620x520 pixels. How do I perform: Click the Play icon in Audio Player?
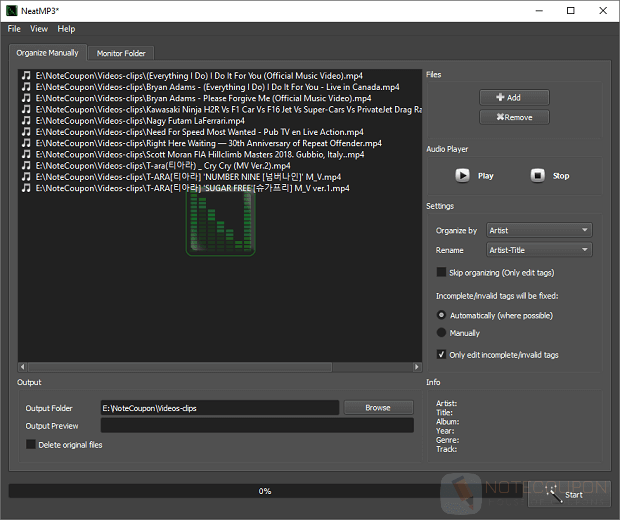(462, 175)
